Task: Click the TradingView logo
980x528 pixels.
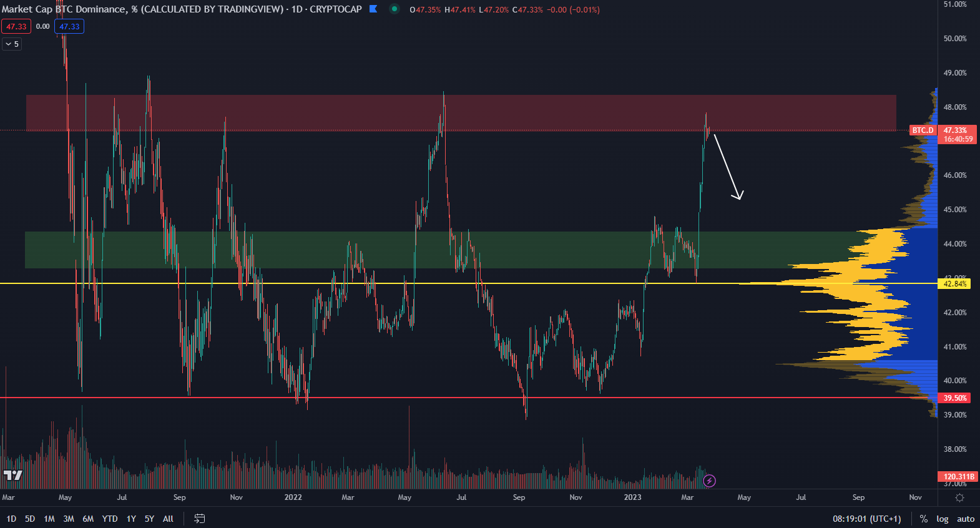Action: point(12,476)
